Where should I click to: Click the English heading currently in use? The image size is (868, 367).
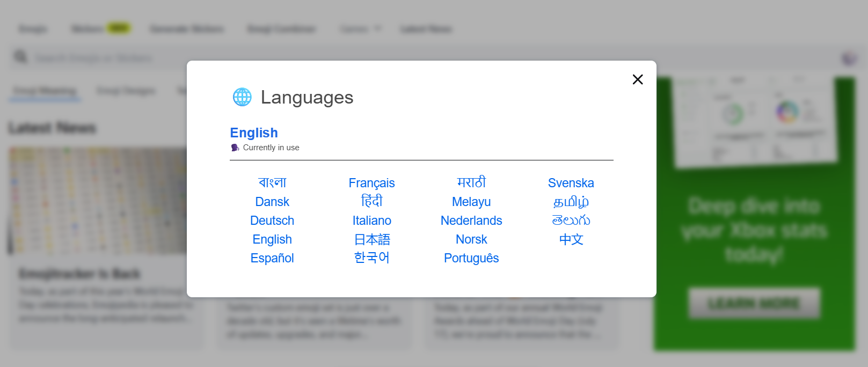pyautogui.click(x=254, y=133)
